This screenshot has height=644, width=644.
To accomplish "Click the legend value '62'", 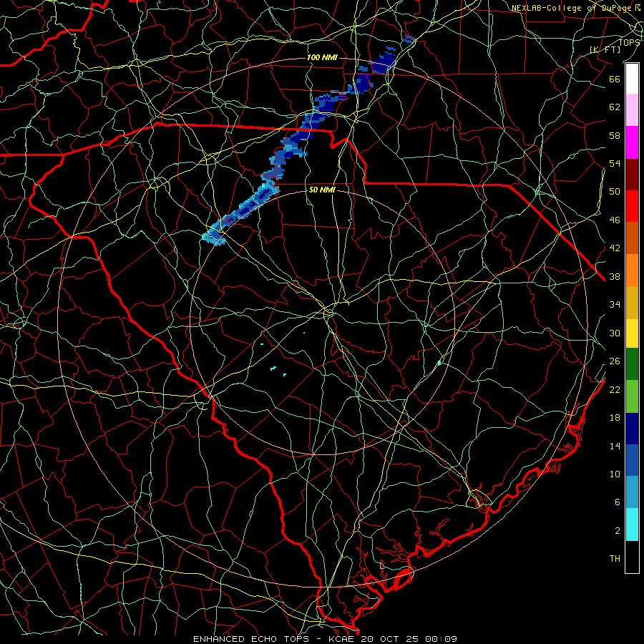I will click(615, 107).
